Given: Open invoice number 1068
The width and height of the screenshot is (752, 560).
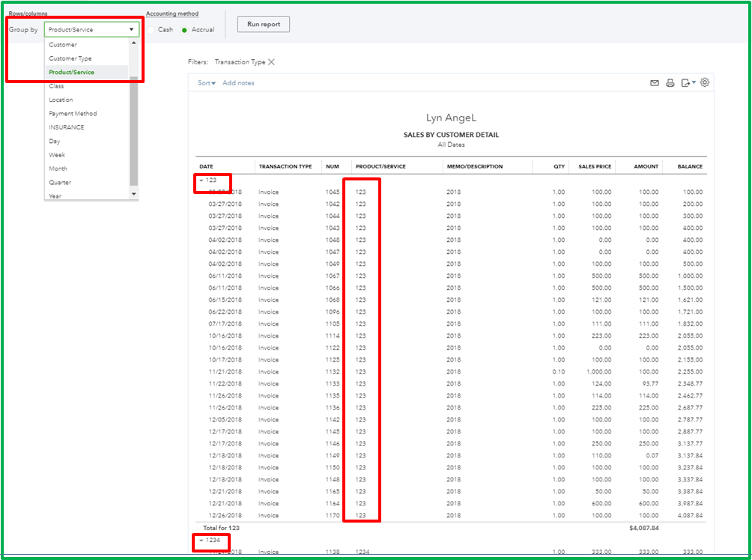Looking at the screenshot, I should [333, 299].
